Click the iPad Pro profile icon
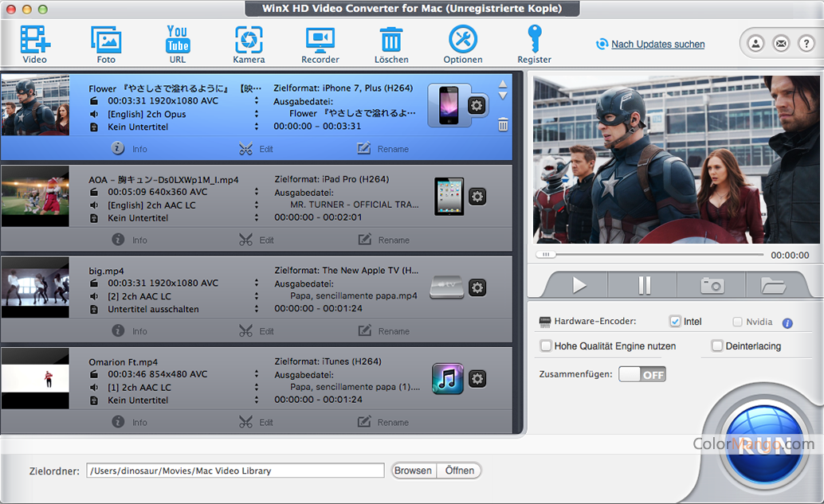The image size is (824, 504). tap(449, 197)
